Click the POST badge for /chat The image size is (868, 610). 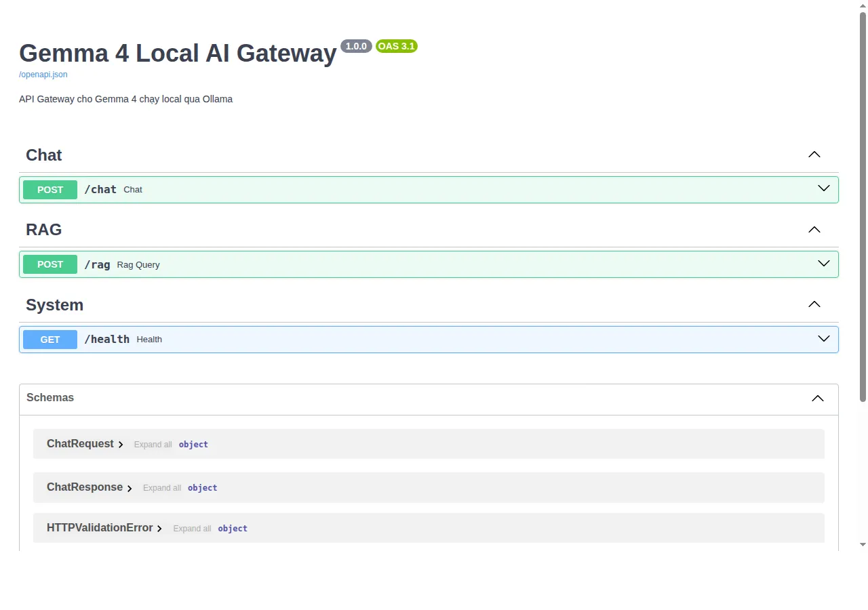50,190
